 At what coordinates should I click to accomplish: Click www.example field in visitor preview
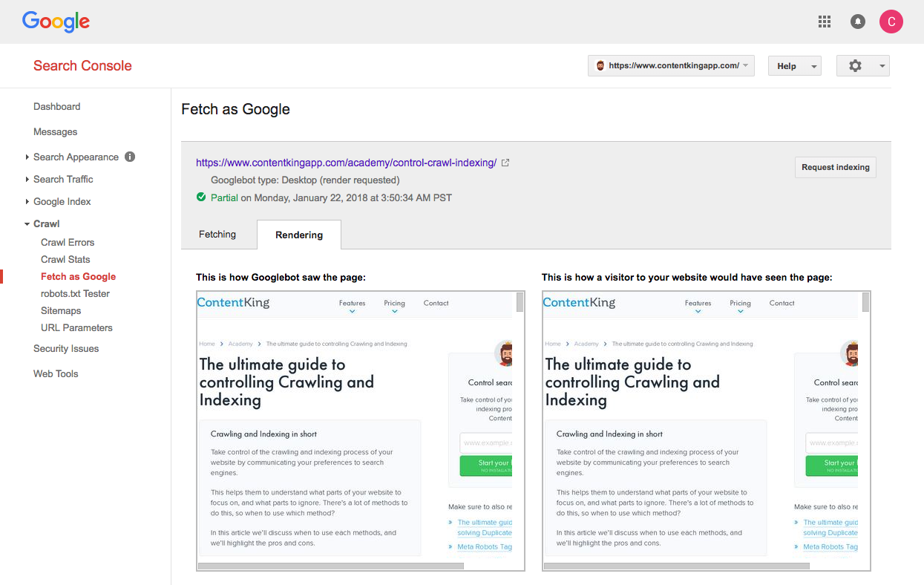pos(832,443)
